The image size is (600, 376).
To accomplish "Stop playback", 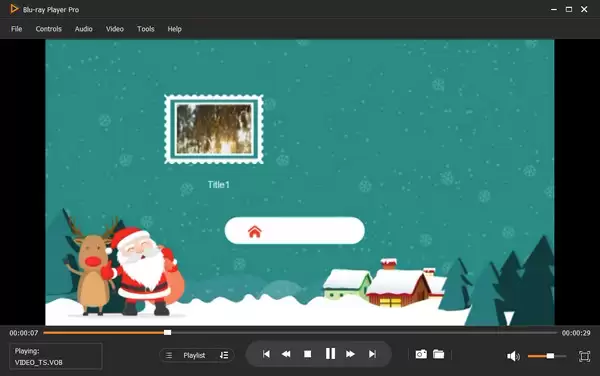I will (x=307, y=354).
